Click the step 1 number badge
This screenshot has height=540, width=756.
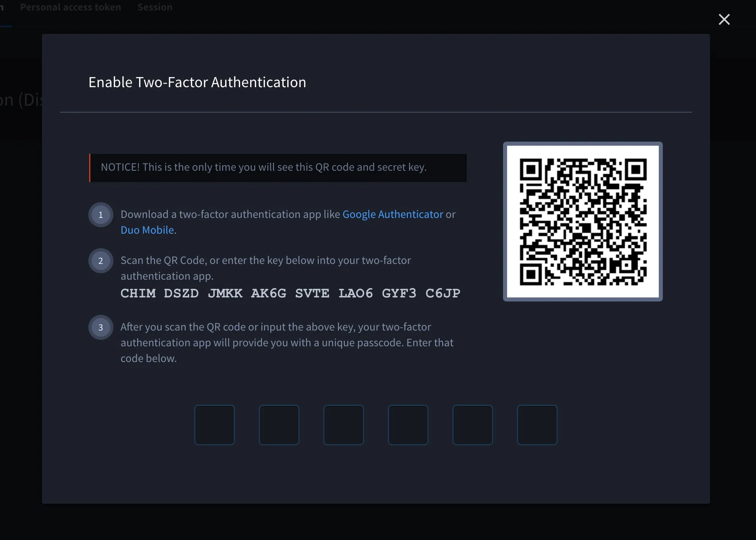(x=101, y=215)
